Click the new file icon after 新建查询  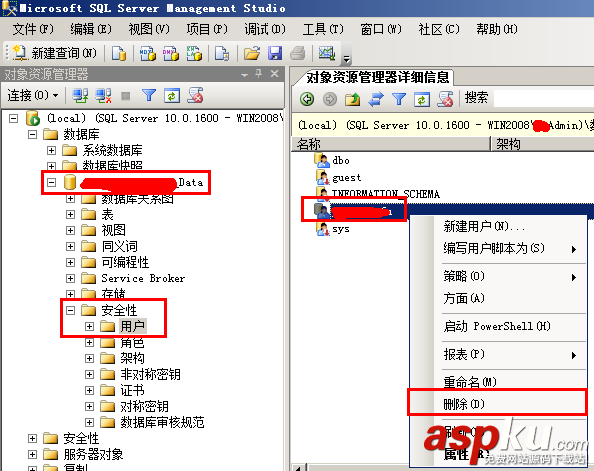[x=119, y=53]
